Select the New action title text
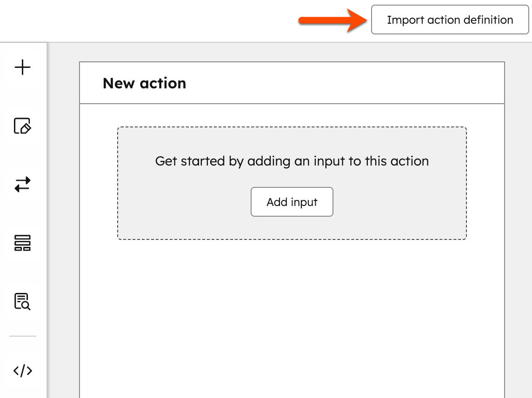Viewport: 532px width, 398px height. click(144, 83)
